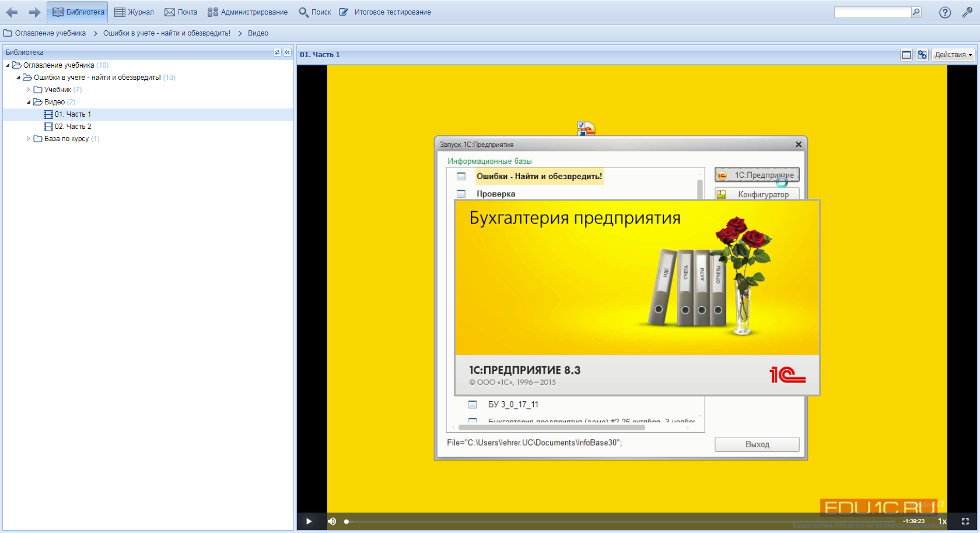Click the Конфигуратор button in video

[757, 194]
